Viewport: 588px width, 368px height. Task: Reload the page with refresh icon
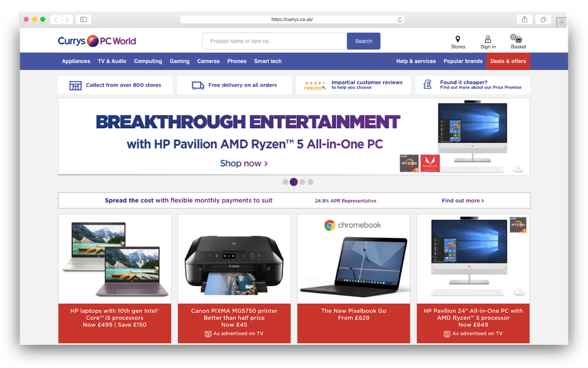pos(400,20)
